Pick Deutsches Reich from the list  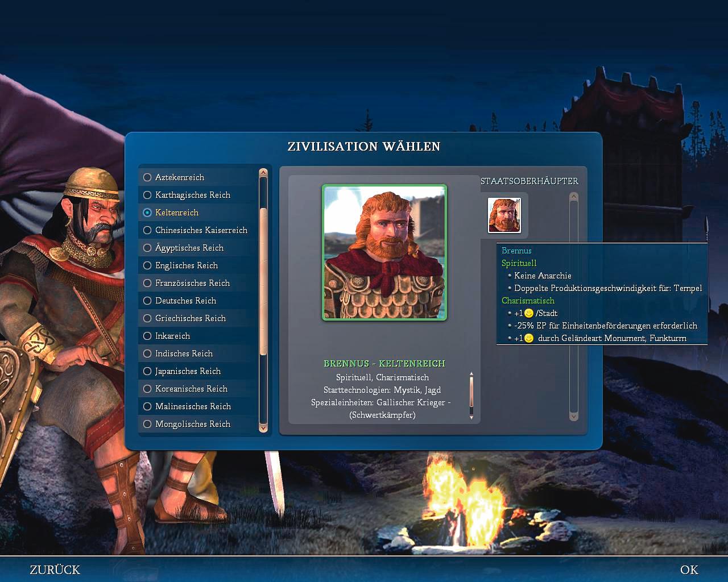pyautogui.click(x=197, y=301)
